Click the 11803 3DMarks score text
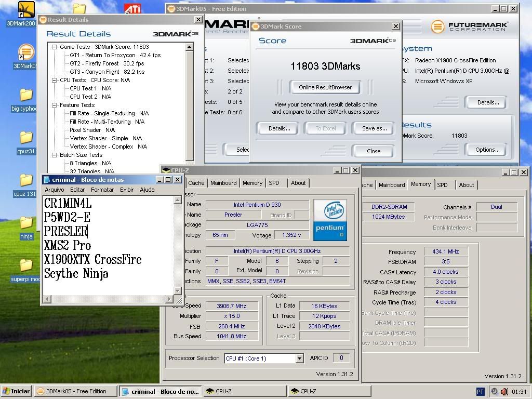The width and height of the screenshot is (532, 399). click(x=325, y=66)
